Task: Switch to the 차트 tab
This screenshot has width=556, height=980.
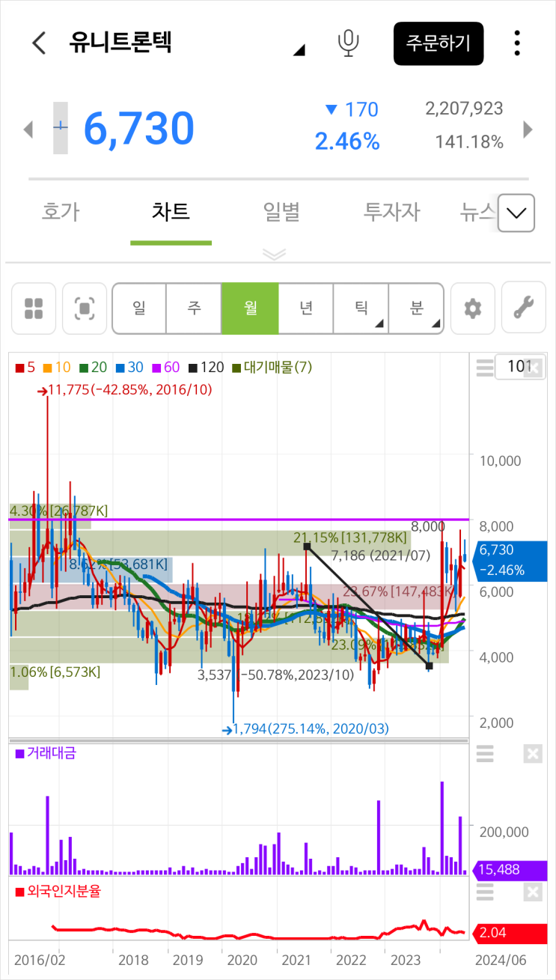Action: (x=171, y=212)
